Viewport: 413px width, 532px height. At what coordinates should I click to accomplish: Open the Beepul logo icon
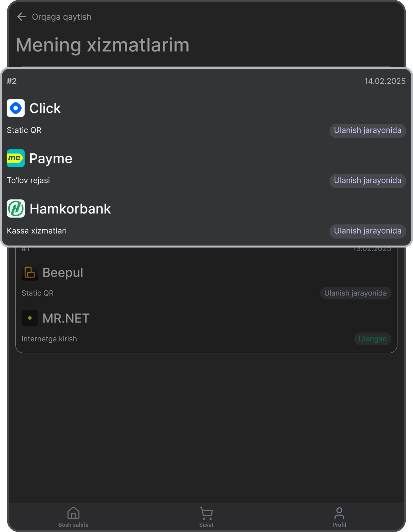pos(30,272)
